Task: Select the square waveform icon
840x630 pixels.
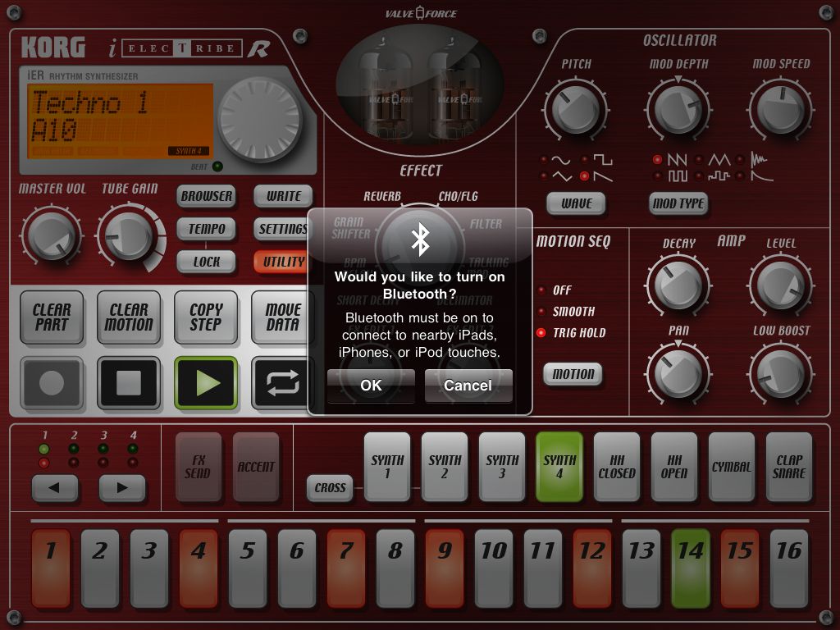Action: click(603, 160)
